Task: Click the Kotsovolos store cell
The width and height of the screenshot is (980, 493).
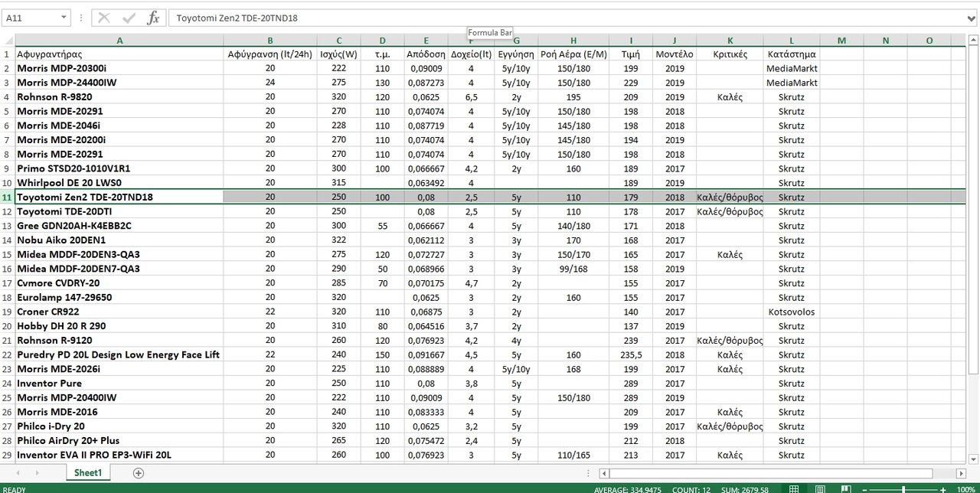Action: pyautogui.click(x=792, y=312)
